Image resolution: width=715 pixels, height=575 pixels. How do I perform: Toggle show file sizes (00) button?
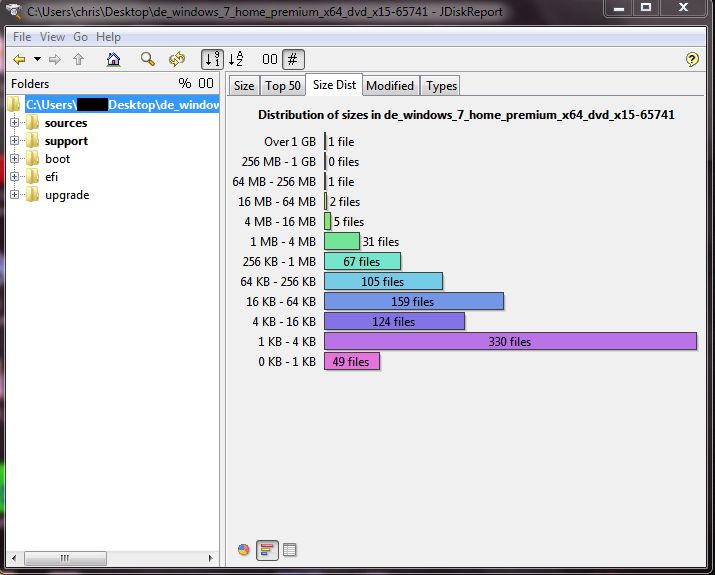pos(269,59)
